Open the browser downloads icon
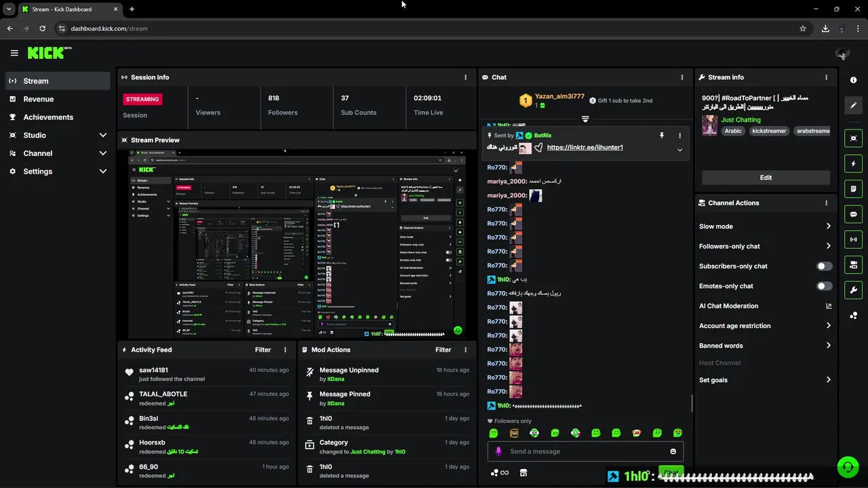Viewport: 868px width, 488px height. (x=825, y=28)
